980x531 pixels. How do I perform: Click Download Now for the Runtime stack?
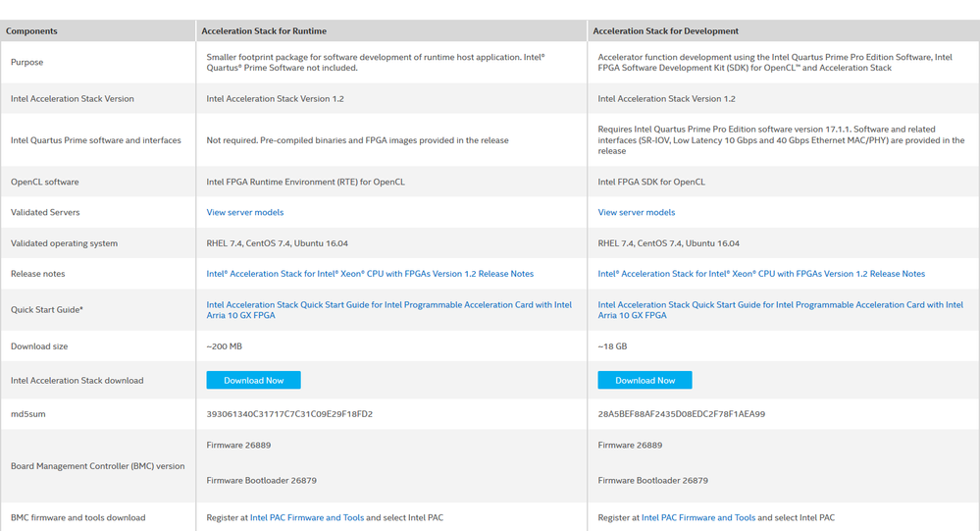(253, 380)
